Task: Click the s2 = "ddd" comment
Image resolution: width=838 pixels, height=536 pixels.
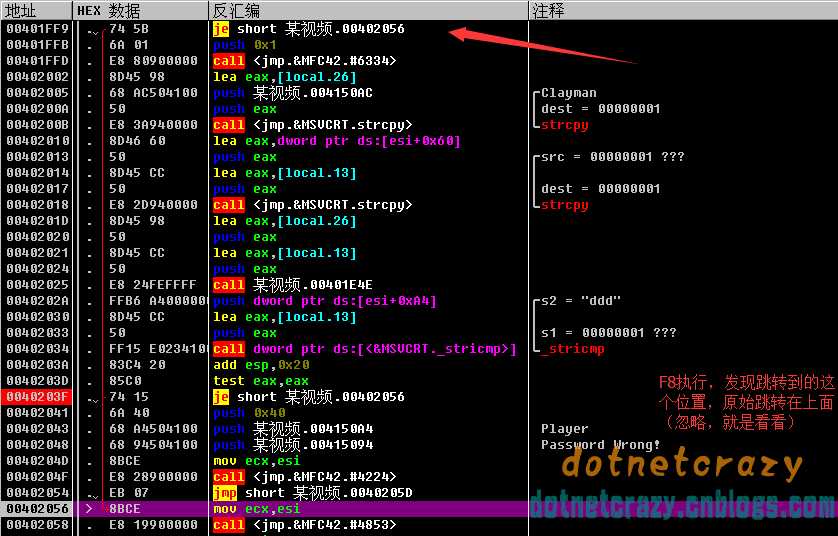Action: coord(581,301)
